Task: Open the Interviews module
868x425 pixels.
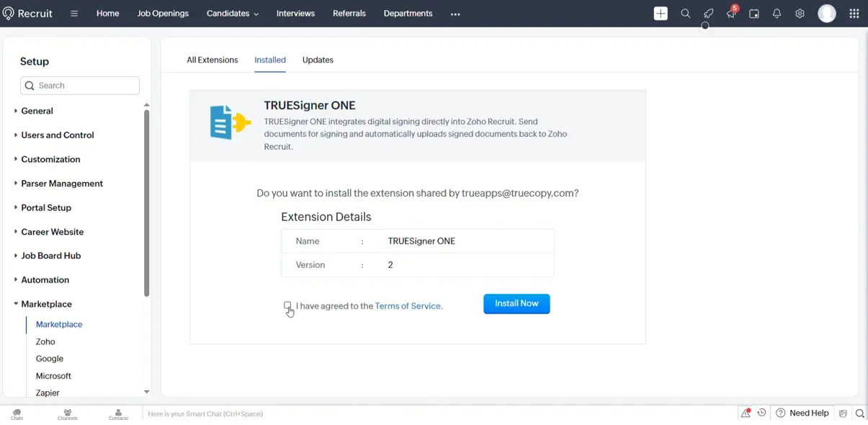Action: [295, 14]
